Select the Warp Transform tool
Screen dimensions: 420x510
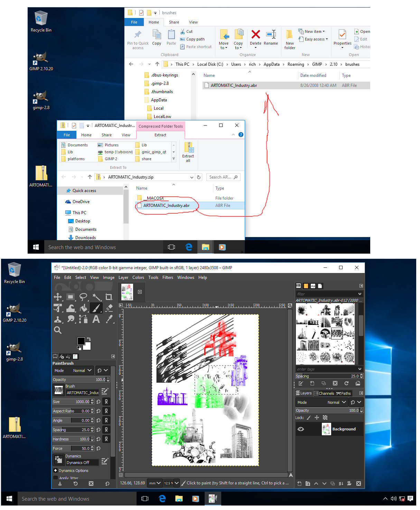pyautogui.click(x=71, y=308)
